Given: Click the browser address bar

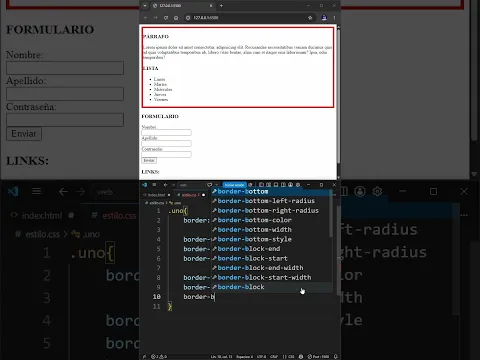Looking at the screenshot, I should tap(250, 18).
